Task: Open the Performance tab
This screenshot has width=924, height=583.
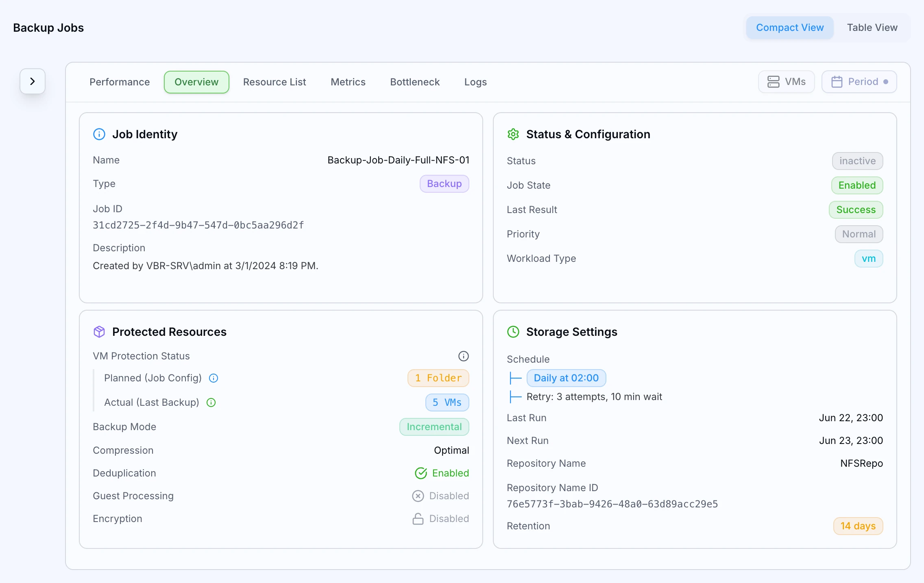Action: click(120, 82)
